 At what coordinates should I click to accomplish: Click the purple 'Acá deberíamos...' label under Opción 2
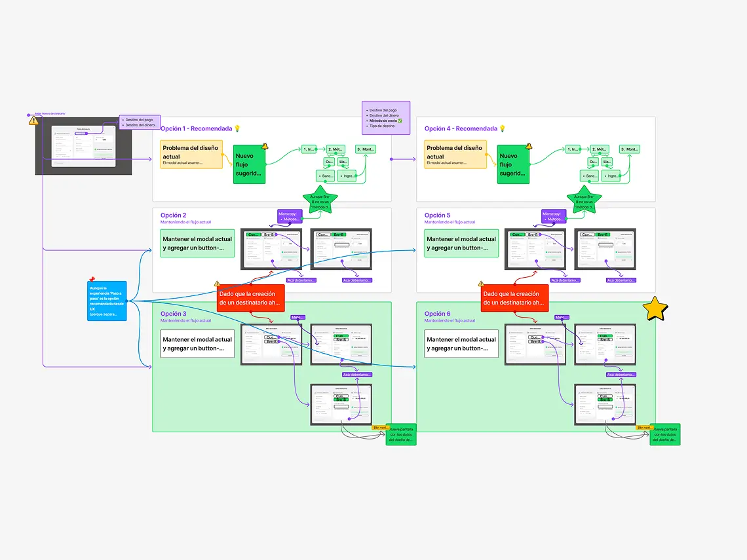[x=301, y=280]
